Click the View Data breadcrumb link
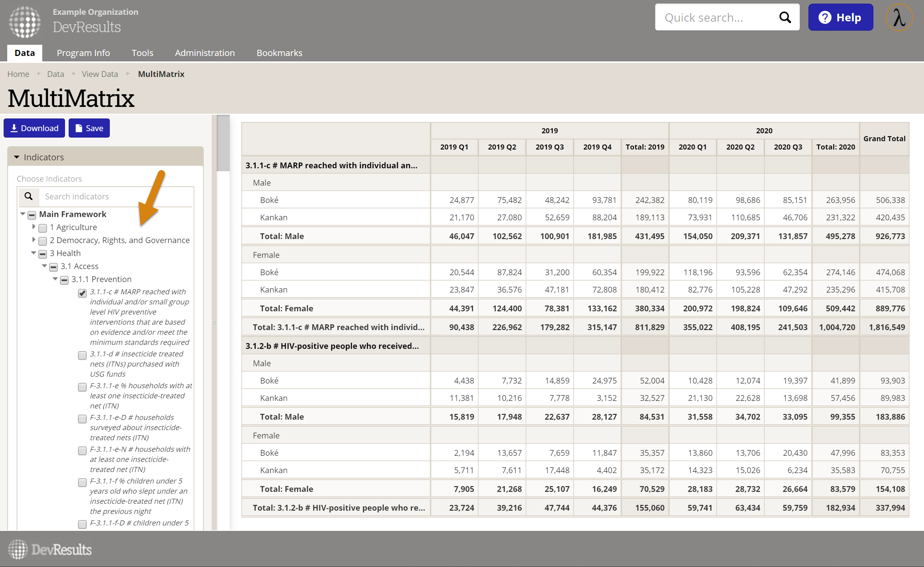Image resolution: width=924 pixels, height=567 pixels. [x=100, y=74]
